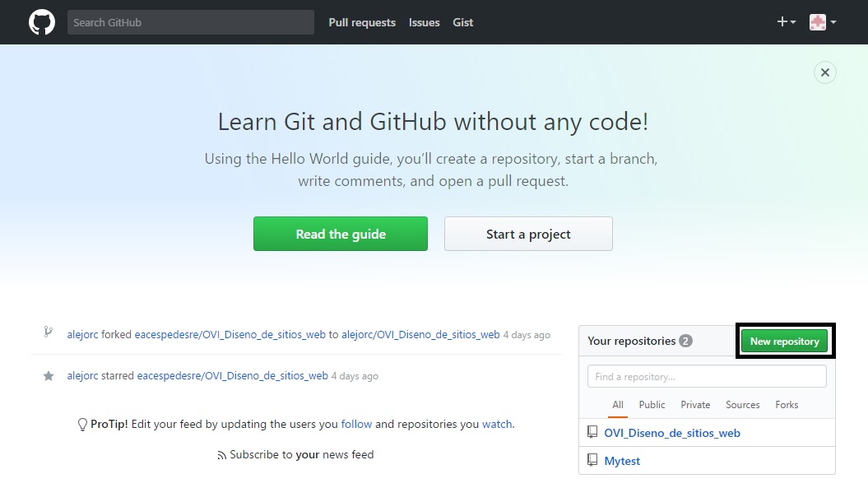Switch to the Private repositories tab
This screenshot has height=488, width=868.
click(695, 405)
